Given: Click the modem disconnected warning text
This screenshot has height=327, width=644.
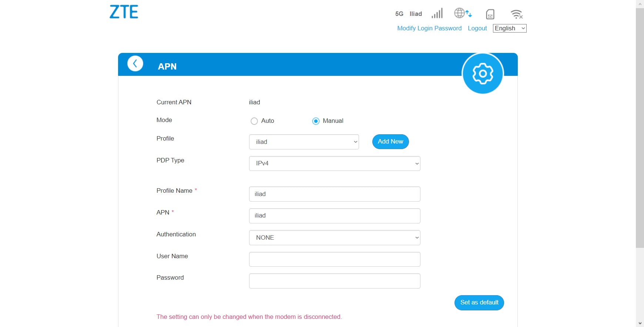Looking at the screenshot, I should [249, 317].
